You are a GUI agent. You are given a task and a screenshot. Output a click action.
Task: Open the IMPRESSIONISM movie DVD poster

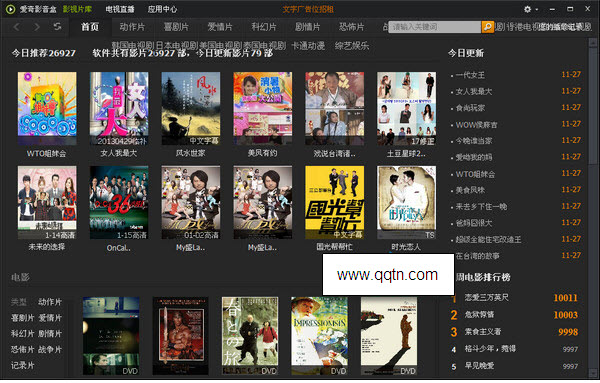point(320,336)
